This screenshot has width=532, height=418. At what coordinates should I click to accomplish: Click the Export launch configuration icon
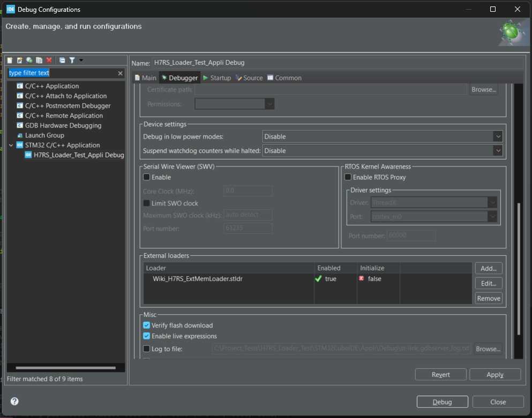click(x=29, y=60)
